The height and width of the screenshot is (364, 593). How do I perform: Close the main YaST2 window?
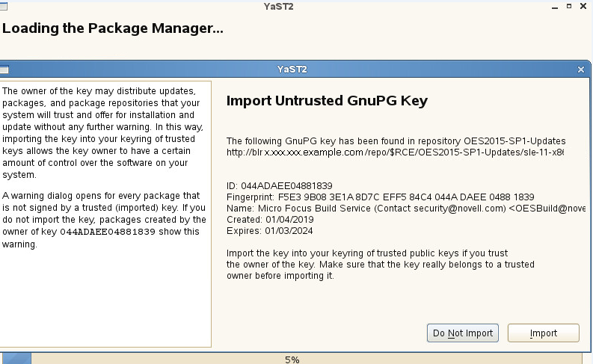(584, 6)
